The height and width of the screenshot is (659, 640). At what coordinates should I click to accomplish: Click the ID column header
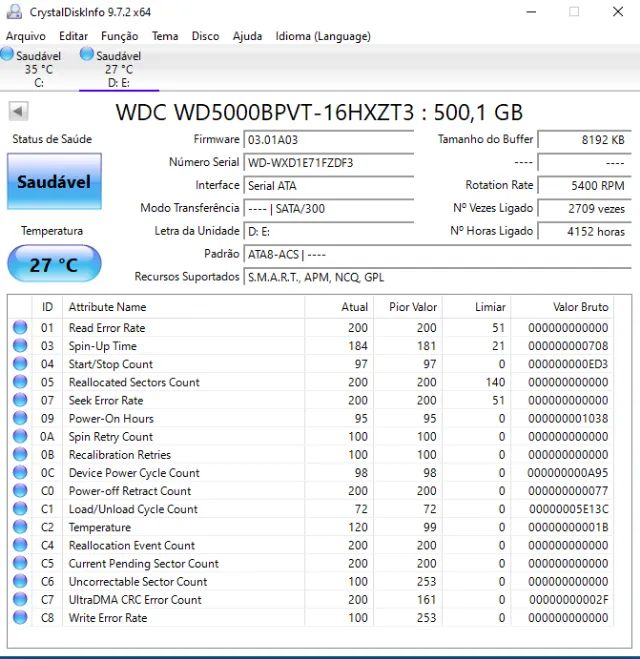click(x=47, y=307)
